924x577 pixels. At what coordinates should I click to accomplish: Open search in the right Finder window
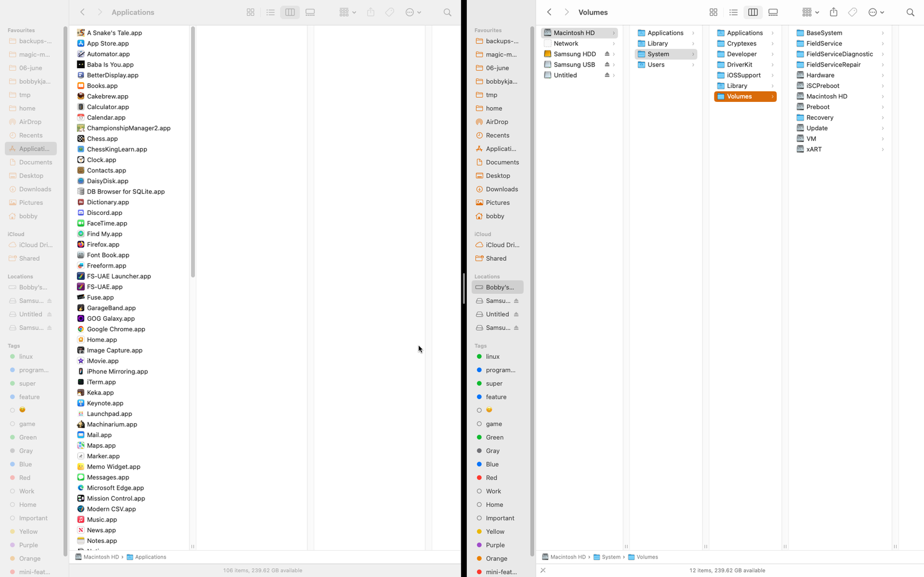click(x=911, y=12)
